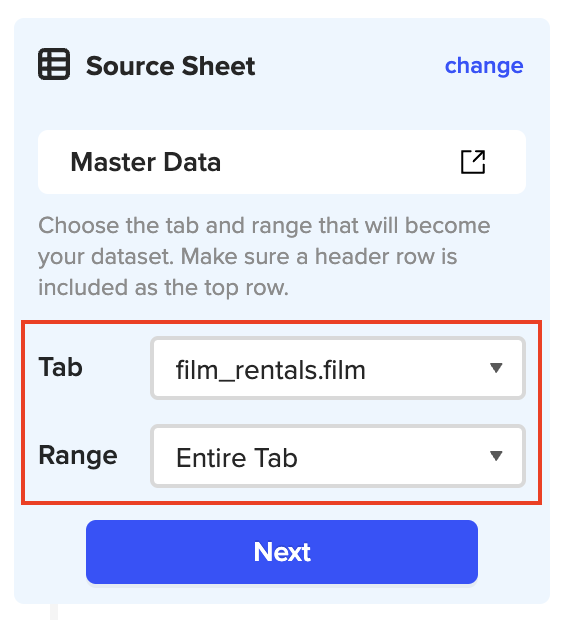Click the vertical connector line below panel
Screen dimensions: 566x620
tap(54, 612)
